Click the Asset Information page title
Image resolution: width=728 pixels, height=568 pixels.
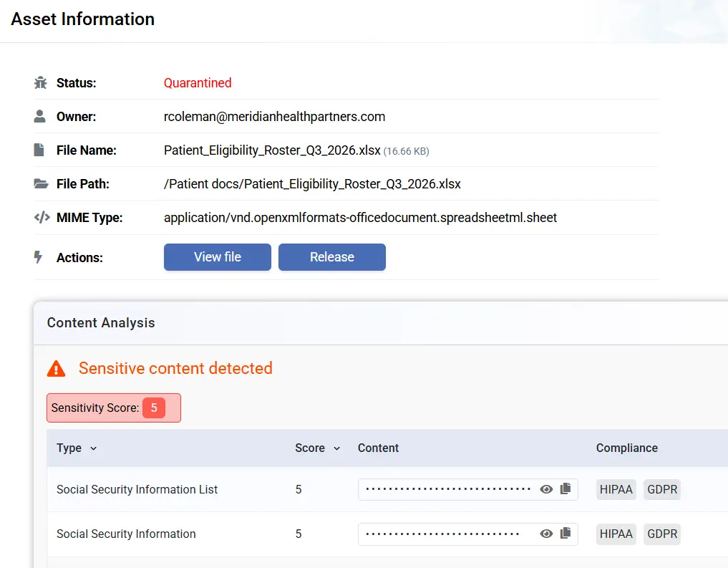click(82, 19)
